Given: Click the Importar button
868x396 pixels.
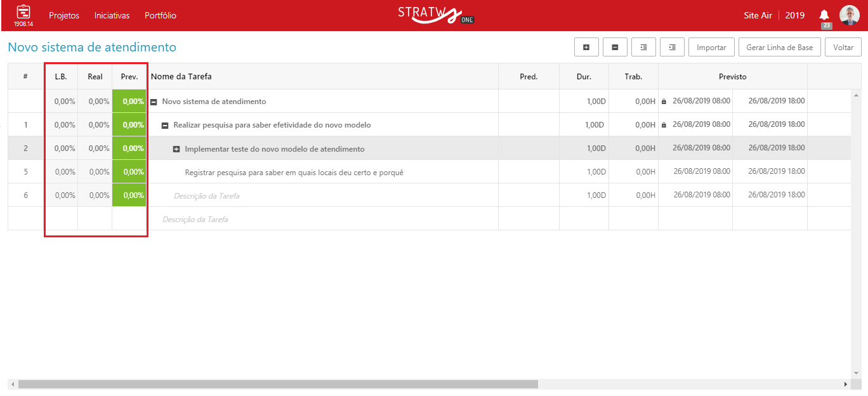Looking at the screenshot, I should pyautogui.click(x=711, y=48).
